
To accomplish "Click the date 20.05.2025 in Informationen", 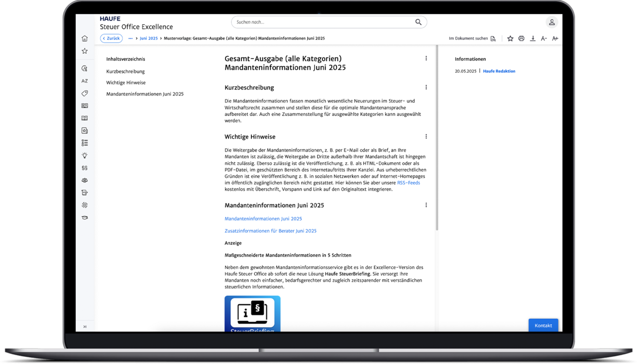I will click(465, 71).
